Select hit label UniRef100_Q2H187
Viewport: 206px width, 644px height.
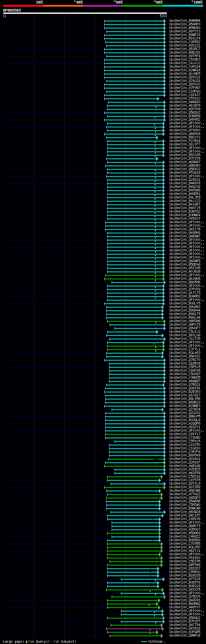click(185, 463)
